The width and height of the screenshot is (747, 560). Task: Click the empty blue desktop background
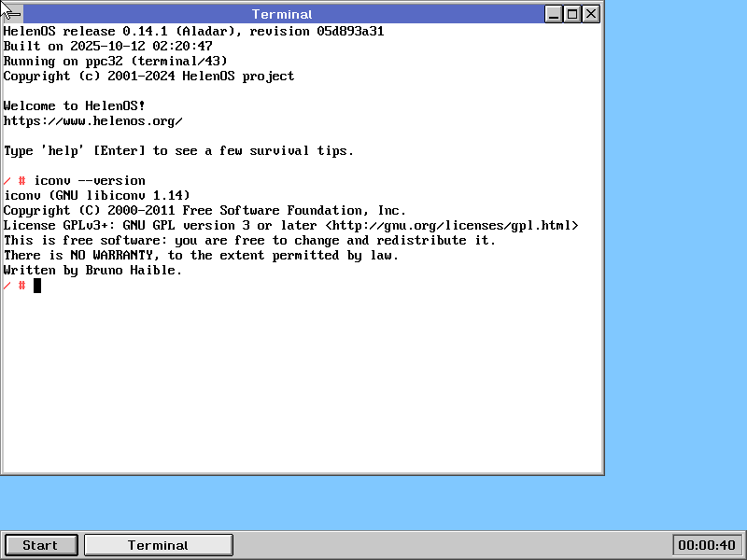[672, 280]
